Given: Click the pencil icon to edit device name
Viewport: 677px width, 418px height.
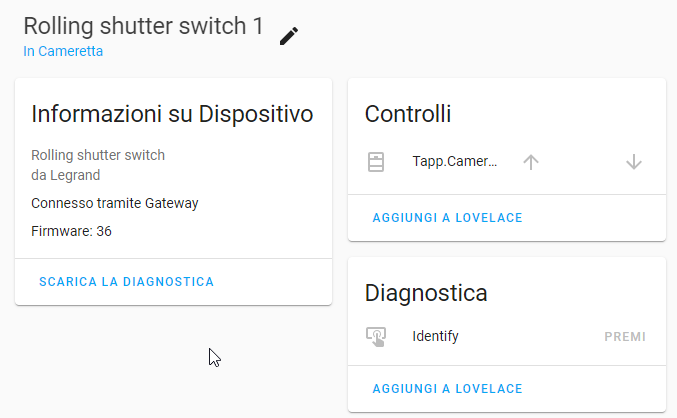Looking at the screenshot, I should pos(289,36).
